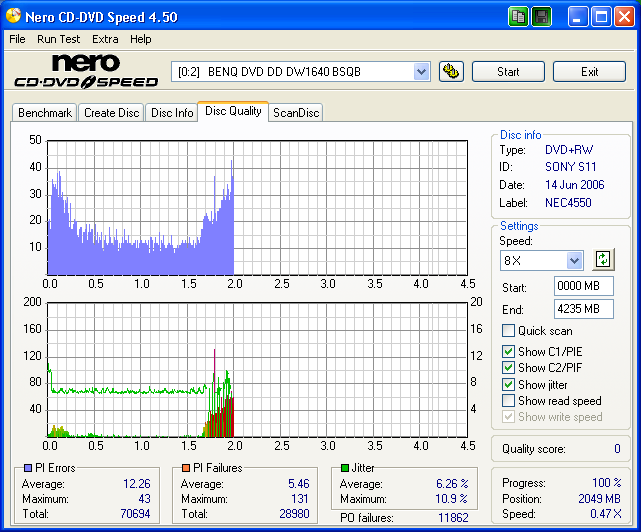The image size is (641, 532).
Task: Click the floppy disk save icon
Action: coord(541,16)
